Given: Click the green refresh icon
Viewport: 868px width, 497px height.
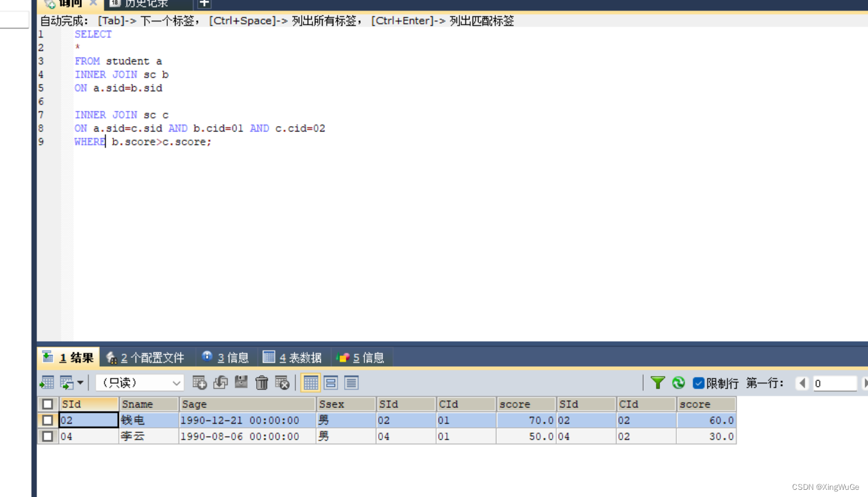Looking at the screenshot, I should tap(678, 383).
